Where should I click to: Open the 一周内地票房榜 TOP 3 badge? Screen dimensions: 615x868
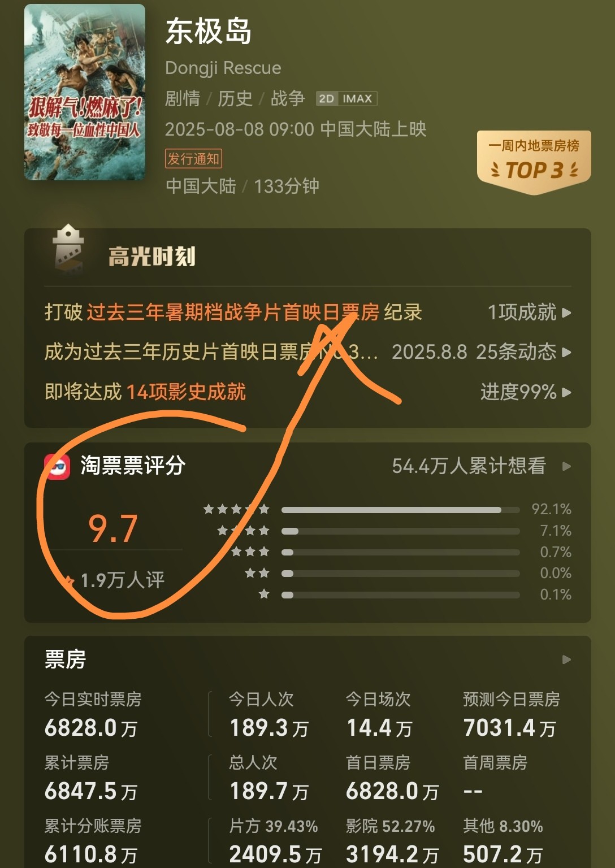pos(534,162)
